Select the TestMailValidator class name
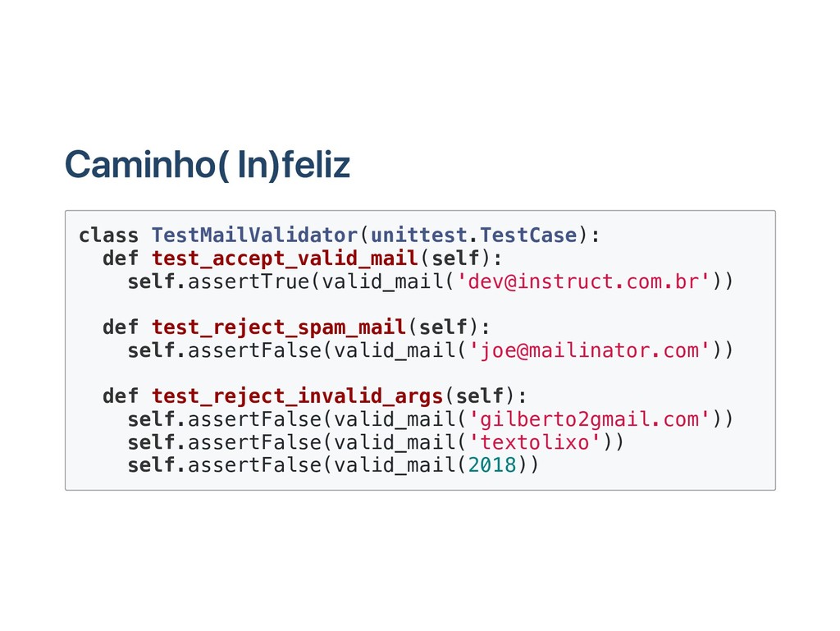 [254, 235]
